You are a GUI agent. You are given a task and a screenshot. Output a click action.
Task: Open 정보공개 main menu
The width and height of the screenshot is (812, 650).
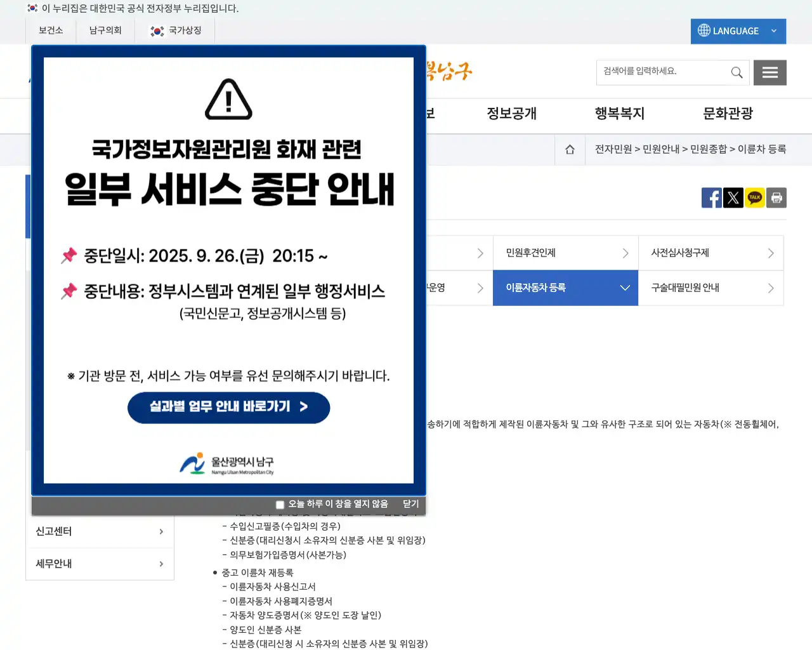tap(512, 114)
